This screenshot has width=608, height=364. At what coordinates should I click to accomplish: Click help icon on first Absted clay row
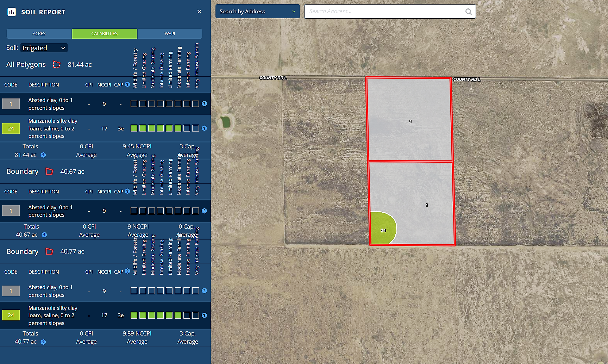[204, 104]
